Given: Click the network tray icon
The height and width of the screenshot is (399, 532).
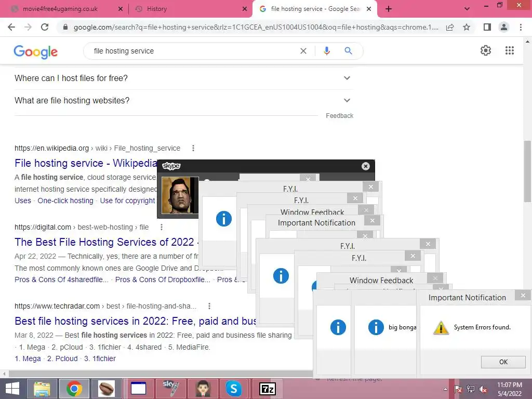Looking at the screenshot, I should (471, 389).
